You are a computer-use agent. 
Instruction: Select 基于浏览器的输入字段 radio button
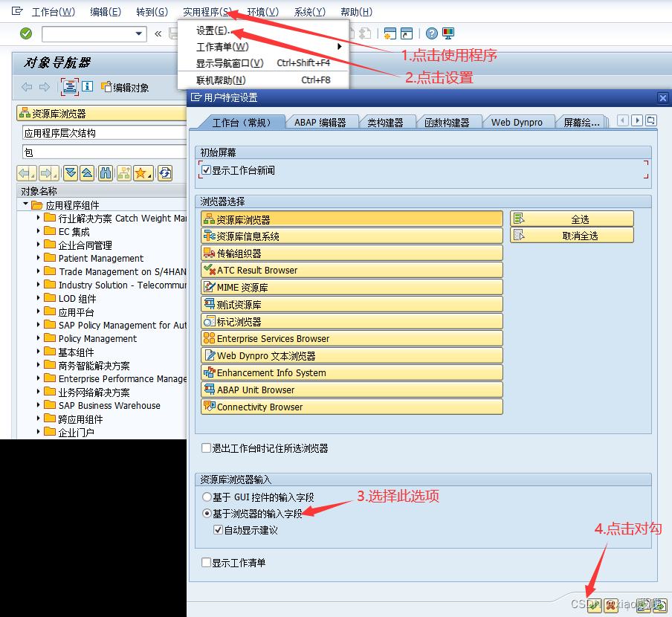(x=207, y=513)
